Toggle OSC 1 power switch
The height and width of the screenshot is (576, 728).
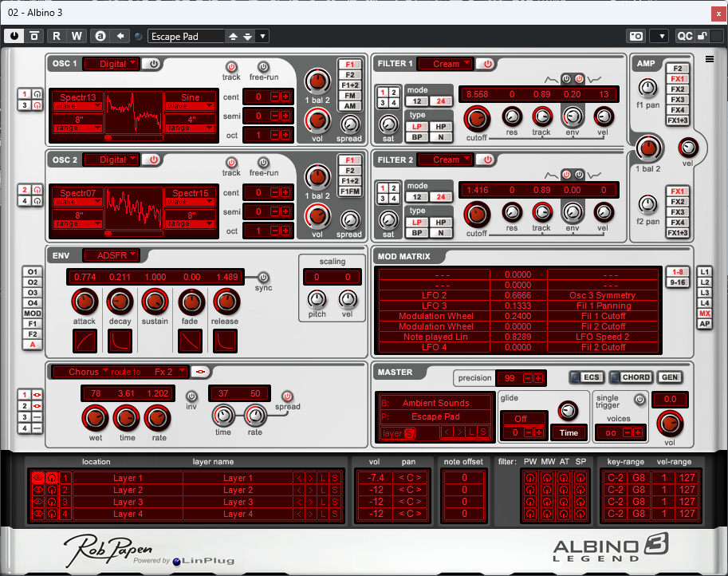pyautogui.click(x=153, y=64)
